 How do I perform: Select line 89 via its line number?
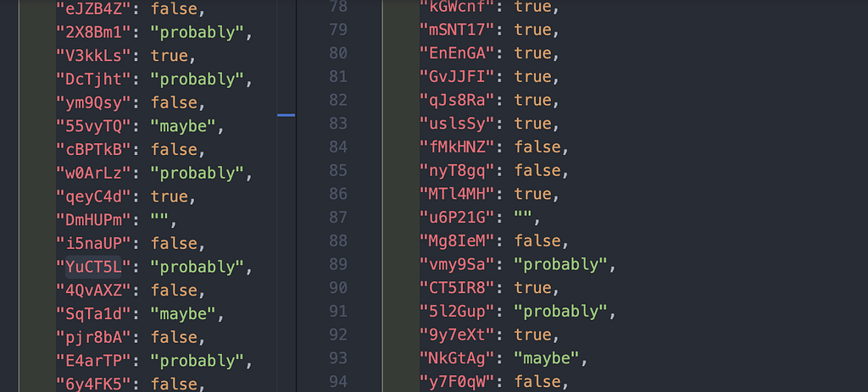coord(338,265)
